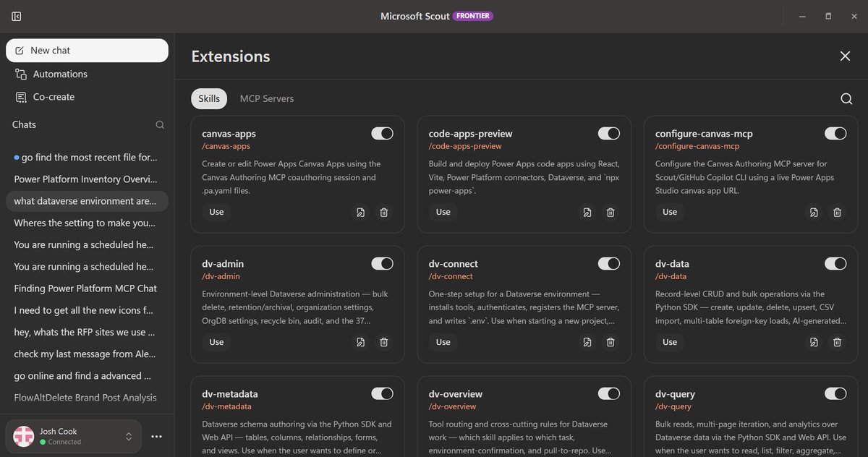The width and height of the screenshot is (868, 457).
Task: Open the dv-data skill file icon
Action: point(814,342)
